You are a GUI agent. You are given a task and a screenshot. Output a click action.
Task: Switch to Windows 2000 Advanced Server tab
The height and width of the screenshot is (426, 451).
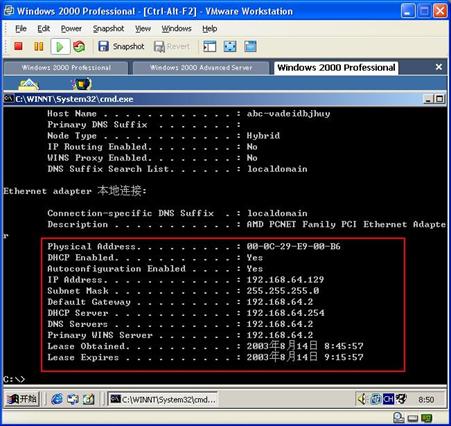201,68
